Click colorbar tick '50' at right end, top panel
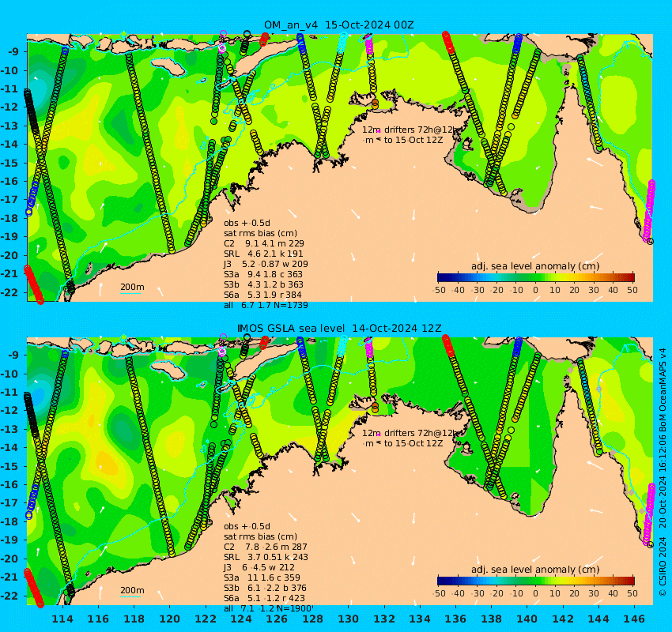This screenshot has height=632, width=672. coord(632,290)
